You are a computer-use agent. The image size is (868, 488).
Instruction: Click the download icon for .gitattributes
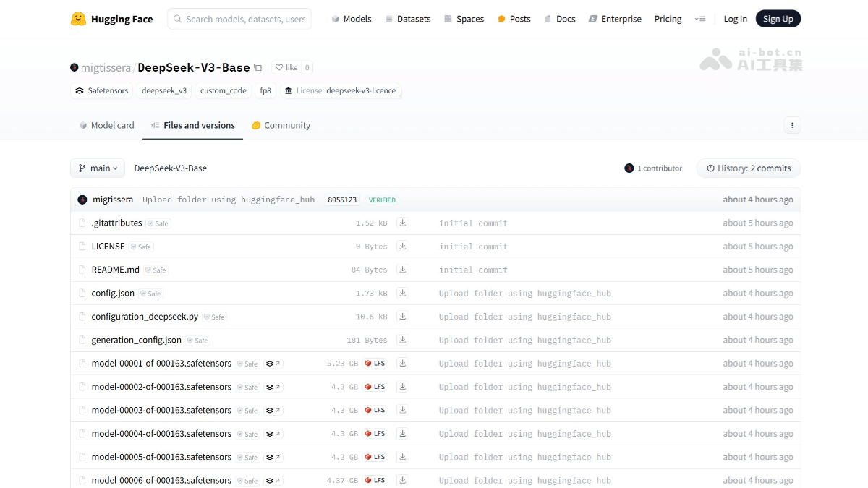tap(402, 223)
